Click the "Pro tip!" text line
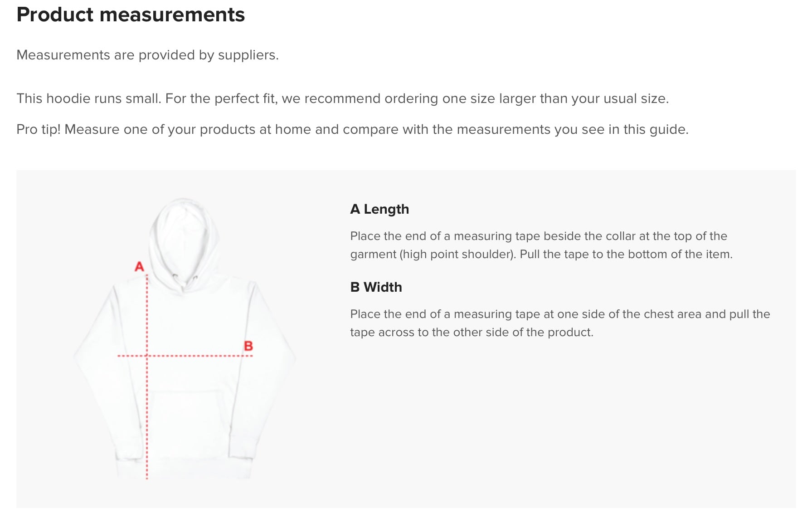 click(x=352, y=129)
